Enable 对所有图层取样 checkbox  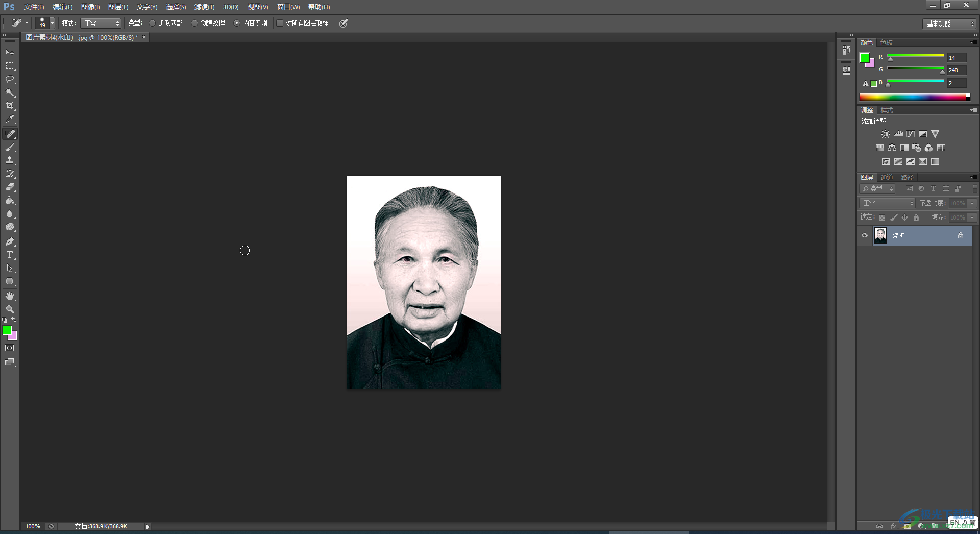tap(280, 23)
